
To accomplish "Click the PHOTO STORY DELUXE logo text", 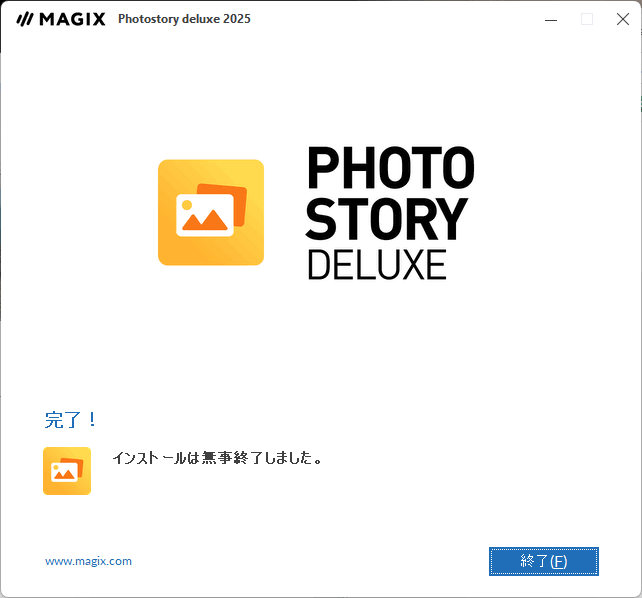I will (390, 213).
